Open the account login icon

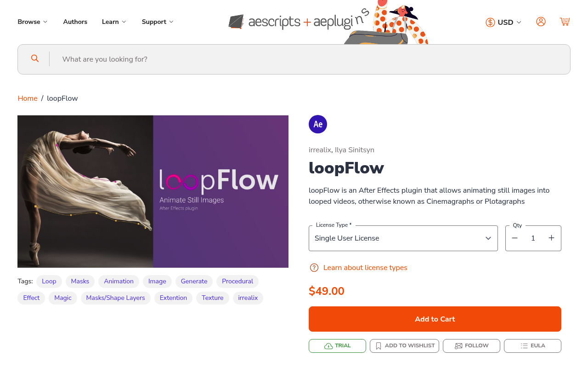tap(541, 22)
